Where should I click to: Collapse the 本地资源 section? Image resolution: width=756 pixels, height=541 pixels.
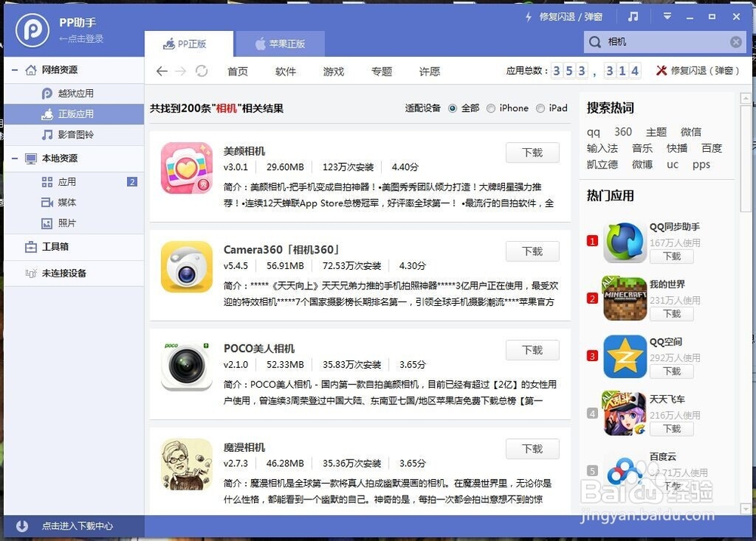pos(15,159)
